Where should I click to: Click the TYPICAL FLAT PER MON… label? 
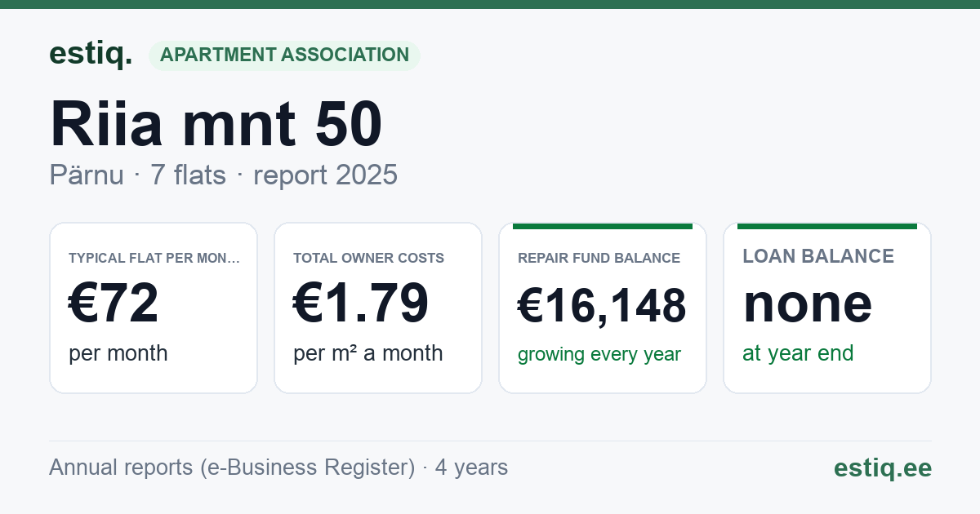point(155,258)
